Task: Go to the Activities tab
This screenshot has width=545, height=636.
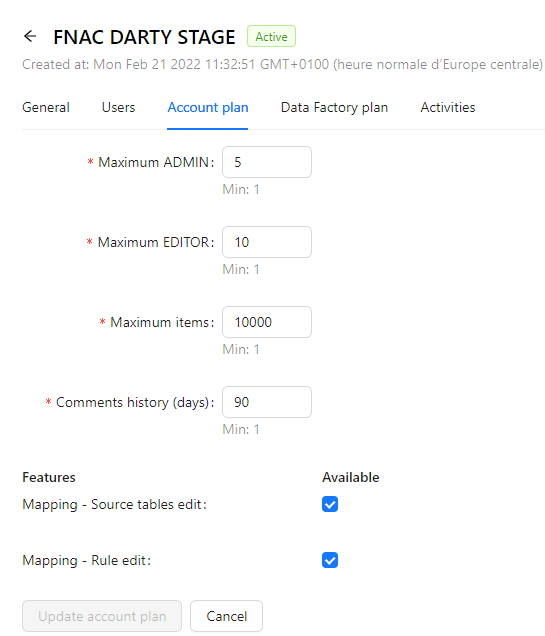Action: pyautogui.click(x=448, y=107)
